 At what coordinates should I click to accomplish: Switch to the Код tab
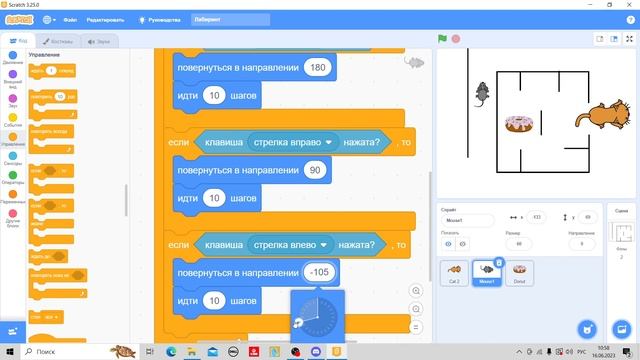point(18,41)
